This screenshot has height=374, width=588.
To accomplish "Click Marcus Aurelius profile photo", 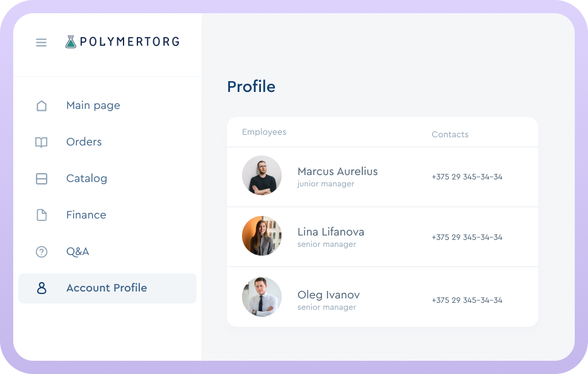I will click(x=262, y=175).
